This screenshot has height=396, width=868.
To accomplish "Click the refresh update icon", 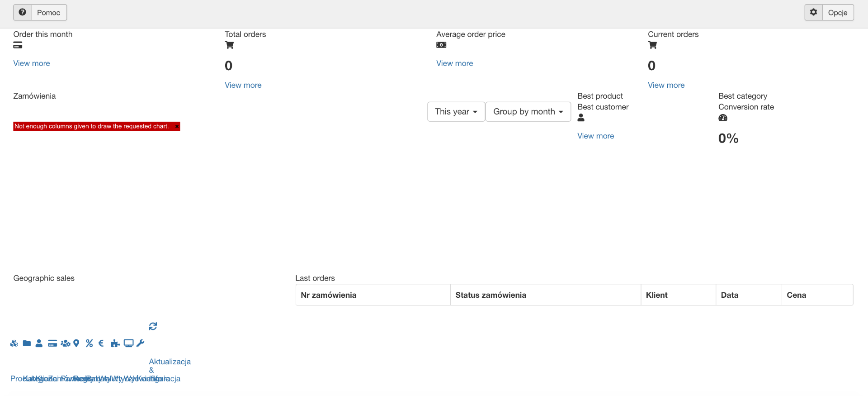I will tap(153, 326).
